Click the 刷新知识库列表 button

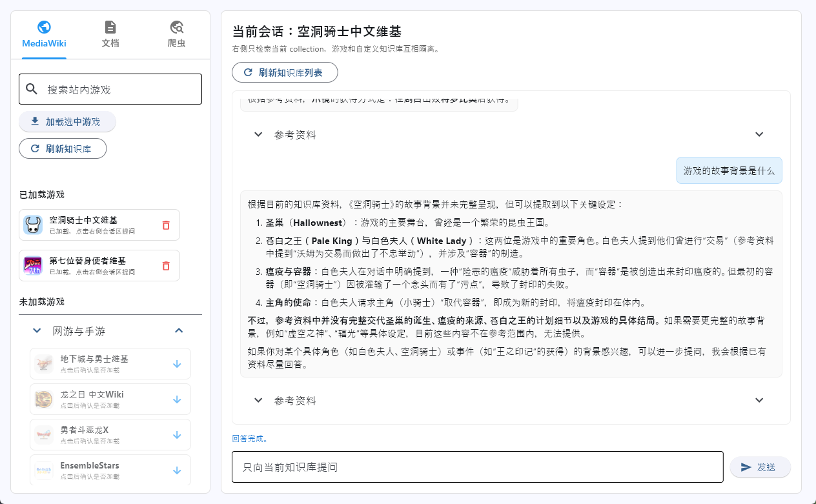[x=285, y=72]
